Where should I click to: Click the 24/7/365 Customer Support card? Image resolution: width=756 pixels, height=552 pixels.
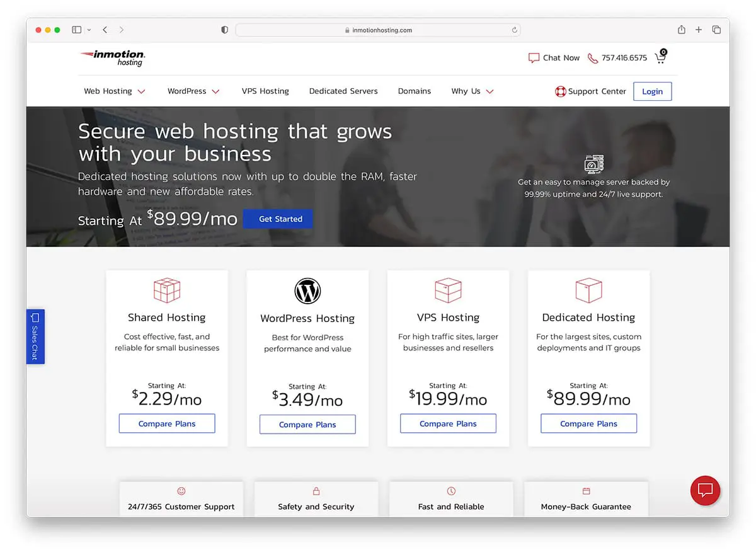click(181, 498)
